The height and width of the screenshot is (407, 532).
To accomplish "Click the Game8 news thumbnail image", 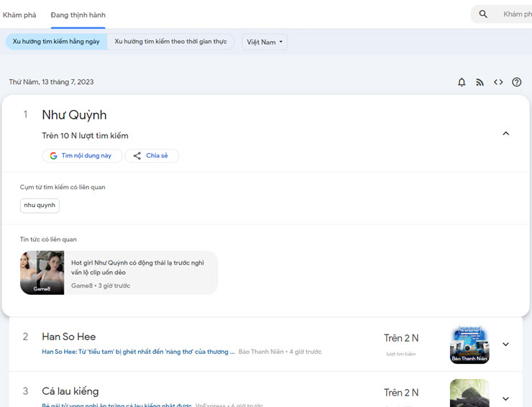I will (42, 273).
